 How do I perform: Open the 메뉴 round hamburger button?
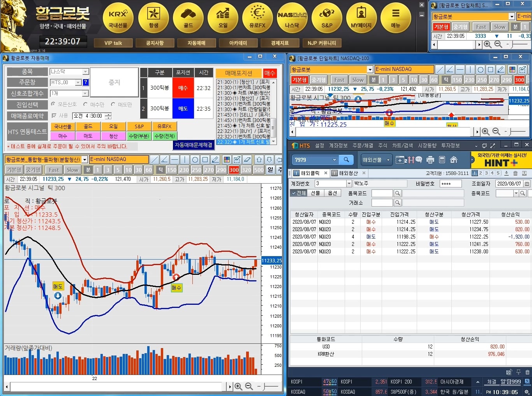click(x=396, y=18)
